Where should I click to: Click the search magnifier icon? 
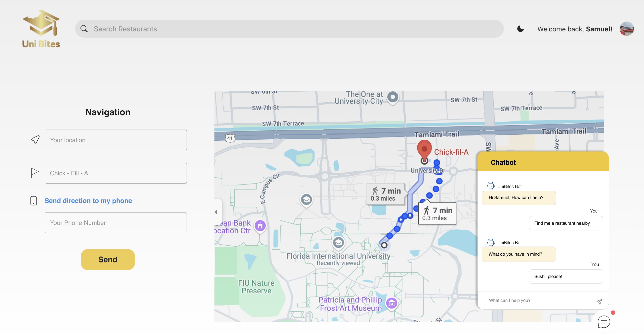(x=84, y=29)
